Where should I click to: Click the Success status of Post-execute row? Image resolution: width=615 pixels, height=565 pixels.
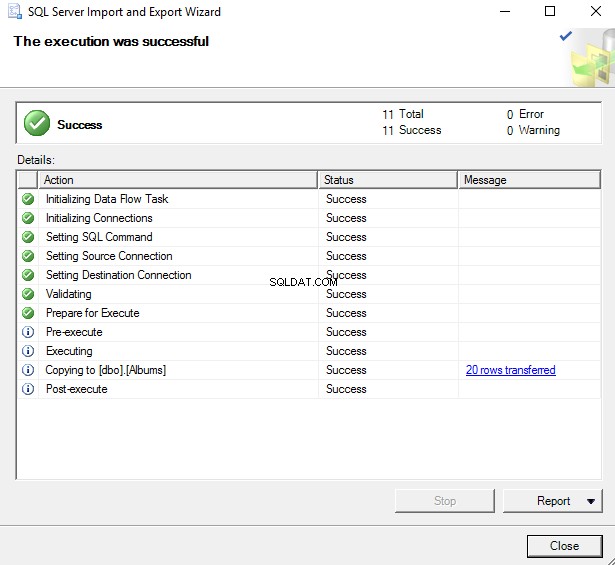point(346,389)
